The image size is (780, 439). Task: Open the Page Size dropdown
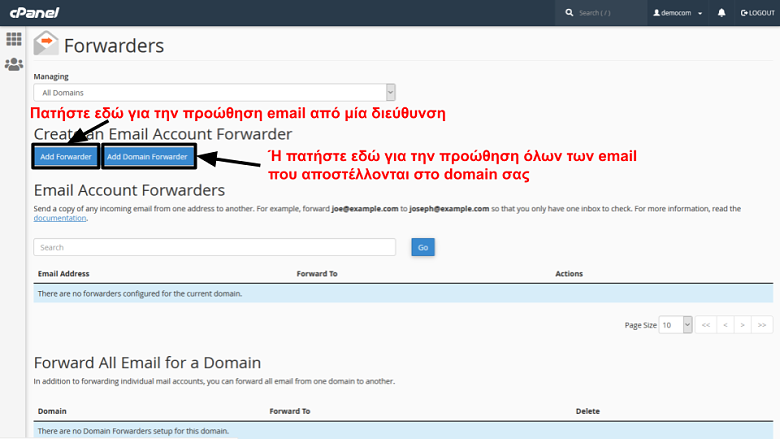[x=675, y=325]
